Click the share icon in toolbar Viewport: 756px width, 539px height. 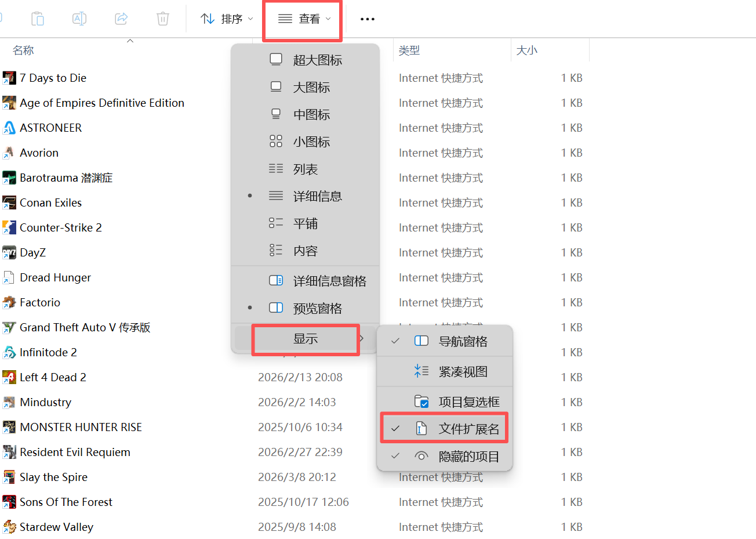pyautogui.click(x=121, y=19)
